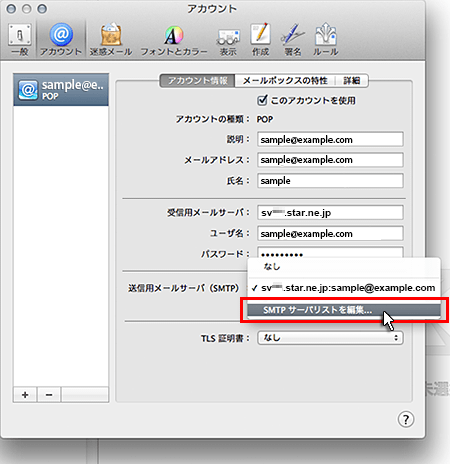Choose SMTP サーバリストを編集... menu item
Screen dimensions: 450x464
point(344,310)
